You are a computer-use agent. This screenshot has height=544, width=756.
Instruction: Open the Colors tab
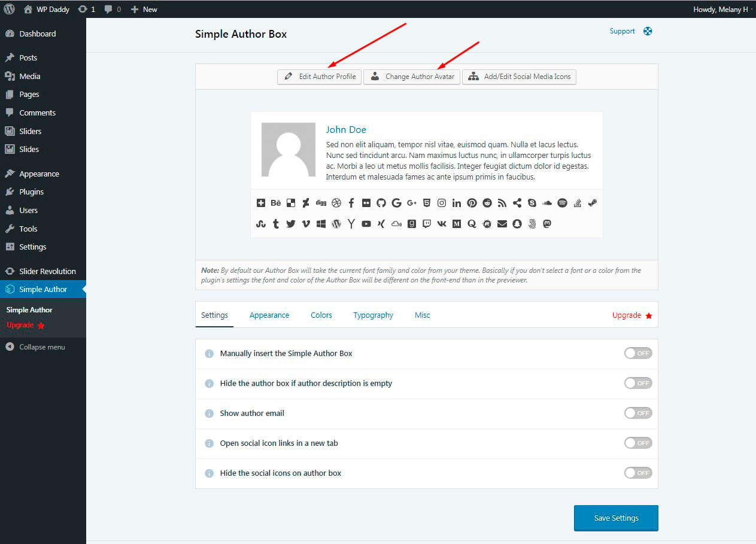321,315
